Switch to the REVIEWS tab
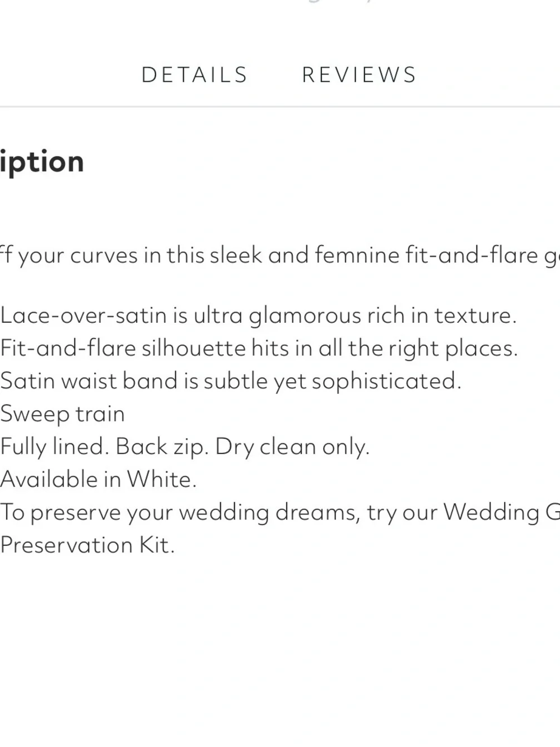Image resolution: width=560 pixels, height=747 pixels. point(360,75)
